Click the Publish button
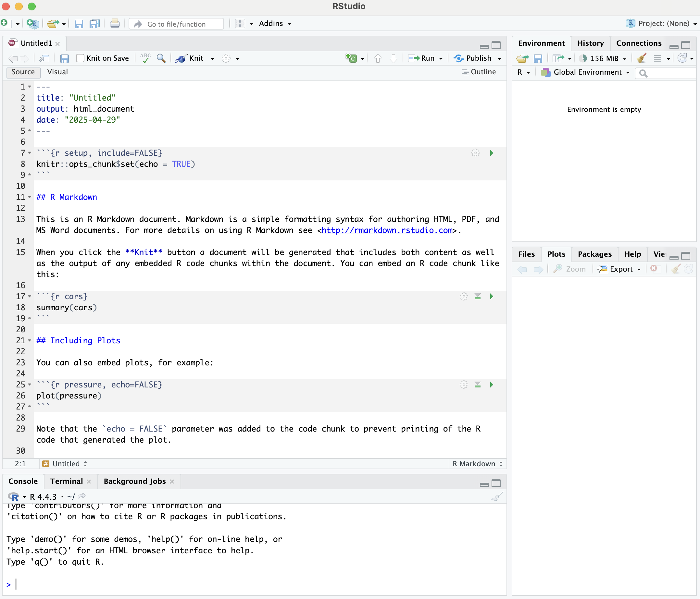Image resolution: width=700 pixels, height=599 pixels. 472,58
